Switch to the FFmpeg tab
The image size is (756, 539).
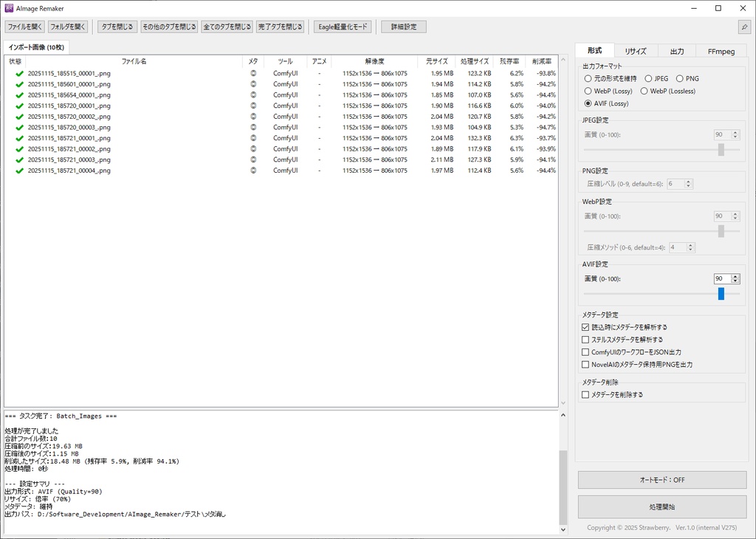[723, 50]
